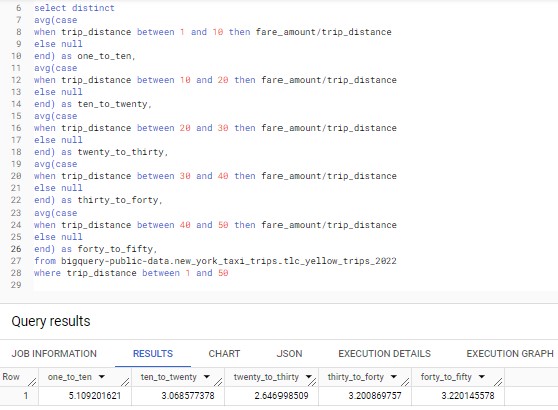Switch to the JSON tab
Viewport: 558px width, 410px height.
(289, 353)
